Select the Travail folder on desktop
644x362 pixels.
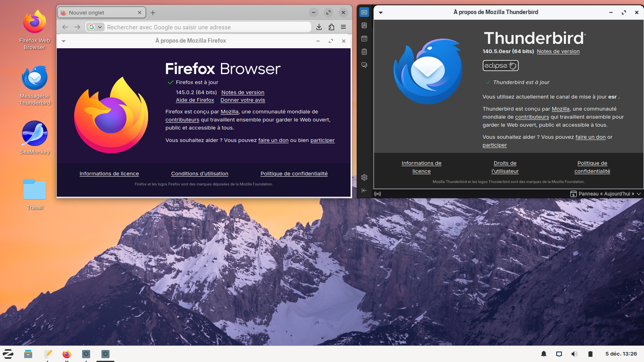pyautogui.click(x=35, y=194)
